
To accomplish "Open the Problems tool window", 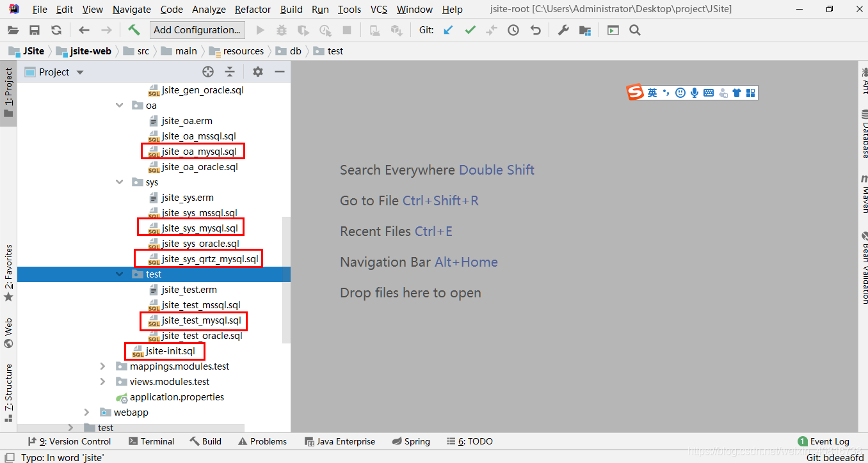I will pos(262,441).
